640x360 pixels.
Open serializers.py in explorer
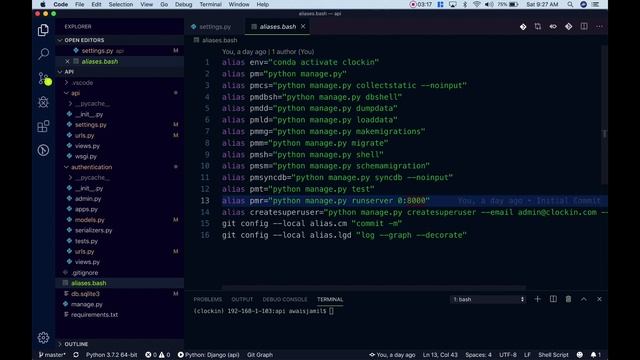click(x=93, y=230)
